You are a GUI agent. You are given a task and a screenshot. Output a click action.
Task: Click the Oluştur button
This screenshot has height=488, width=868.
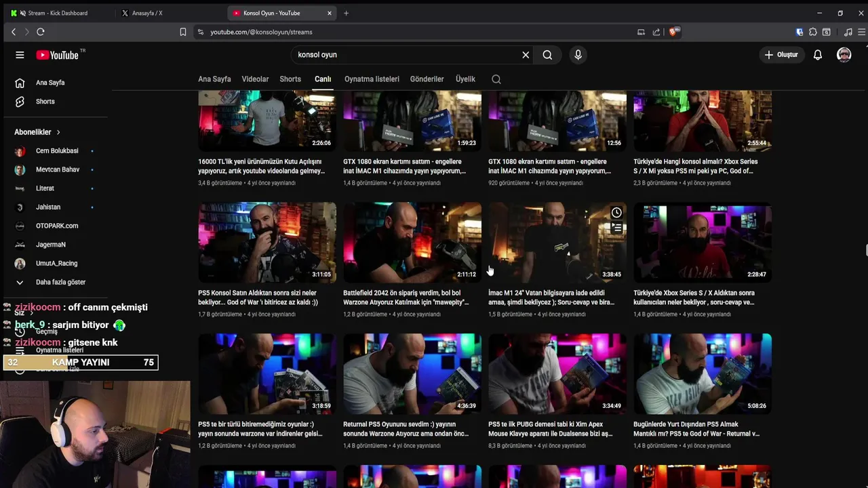pos(782,55)
